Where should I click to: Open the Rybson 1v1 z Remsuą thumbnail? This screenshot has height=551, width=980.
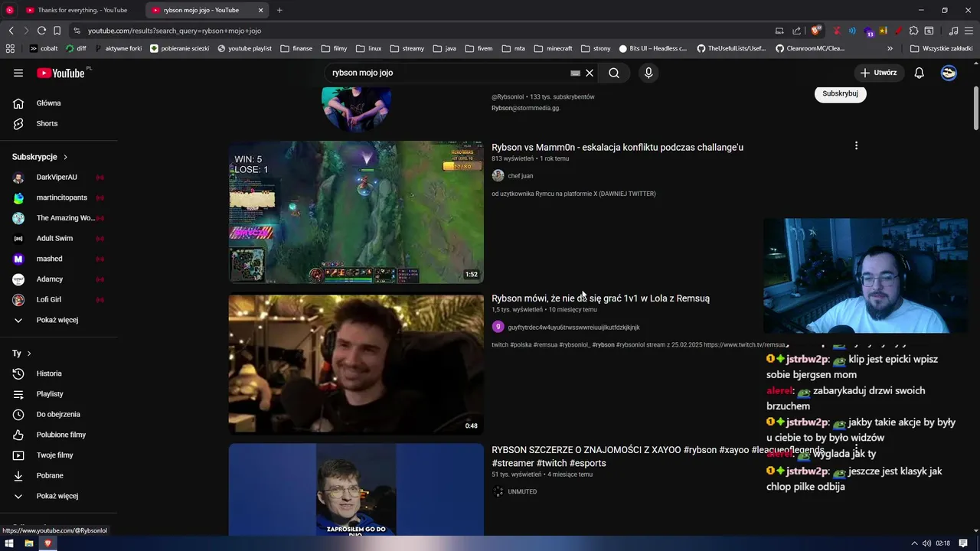coord(356,364)
